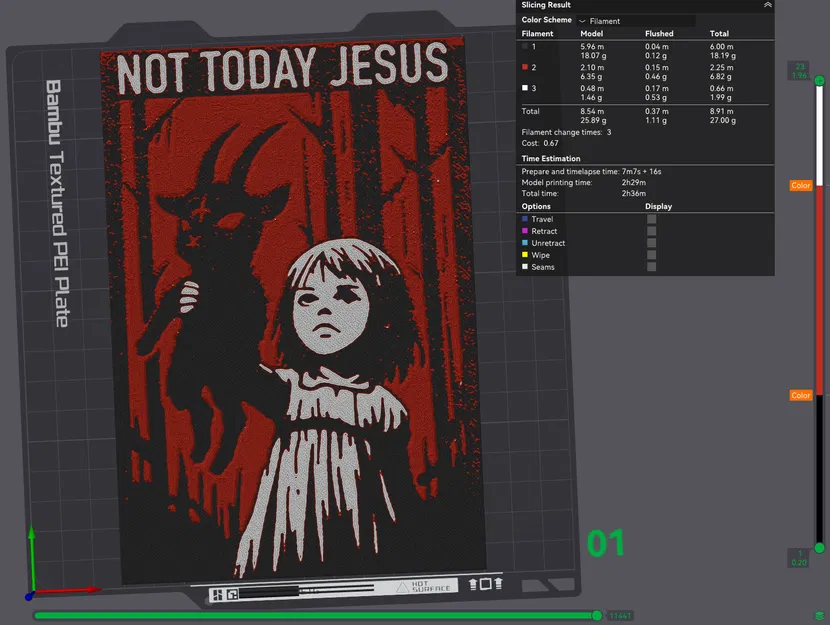This screenshot has height=625, width=830.
Task: Expand the Wipe display option
Action: 650,255
